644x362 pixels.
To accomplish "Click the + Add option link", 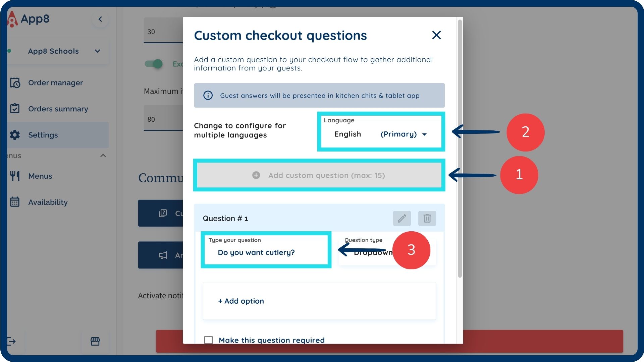I will click(241, 301).
